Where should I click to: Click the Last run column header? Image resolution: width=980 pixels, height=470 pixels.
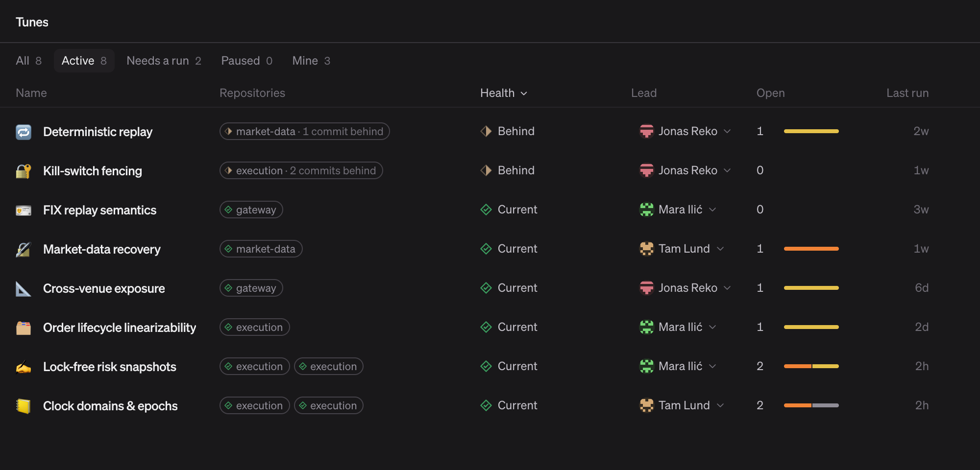[907, 93]
